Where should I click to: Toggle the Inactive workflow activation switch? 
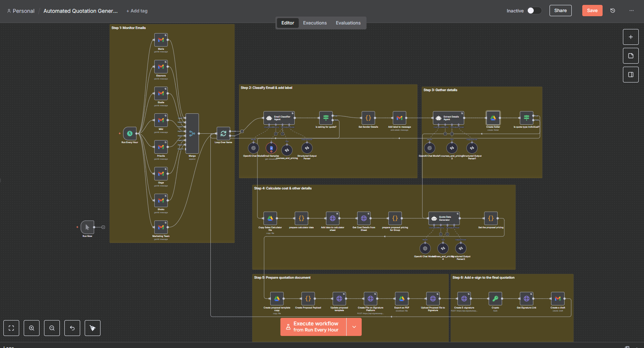tap(534, 11)
